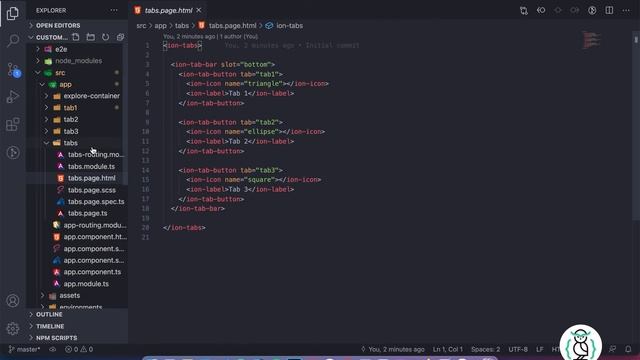Viewport: 640px width, 360px height.
Task: Open the master branch selector
Action: point(24,349)
